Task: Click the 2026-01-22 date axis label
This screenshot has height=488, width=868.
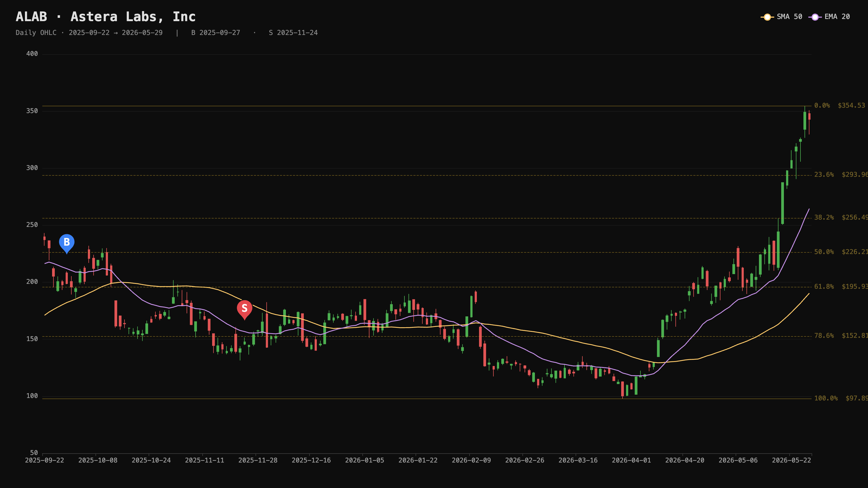Action: (418, 460)
